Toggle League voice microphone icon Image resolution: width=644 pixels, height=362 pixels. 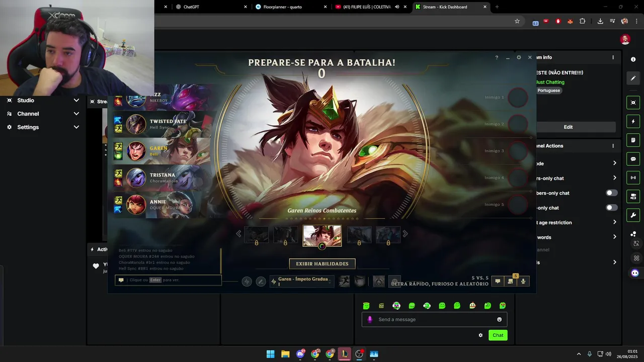[x=523, y=282]
